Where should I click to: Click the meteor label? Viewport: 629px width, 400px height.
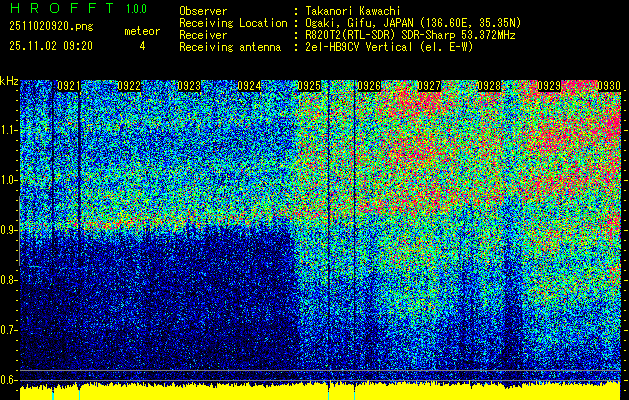click(142, 31)
